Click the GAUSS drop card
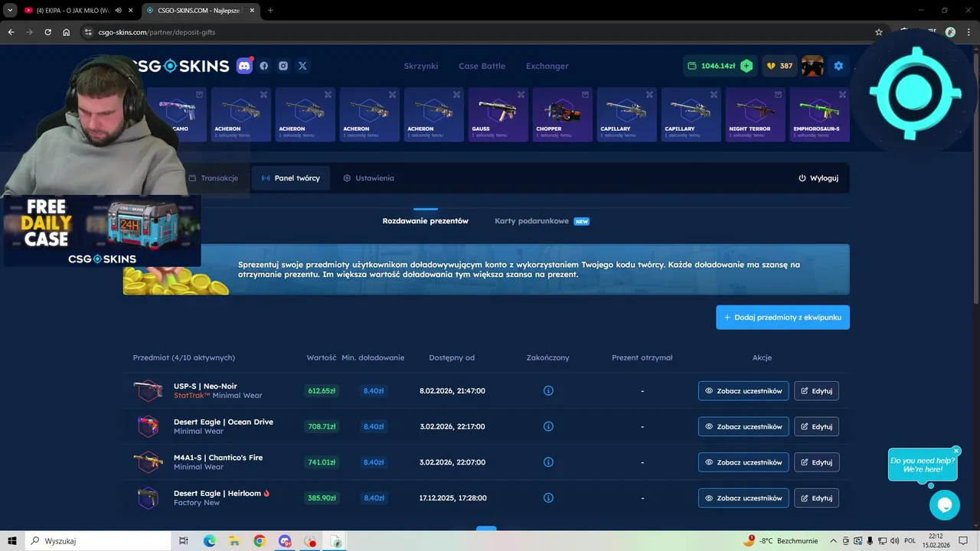This screenshot has width=980, height=551. [x=498, y=115]
